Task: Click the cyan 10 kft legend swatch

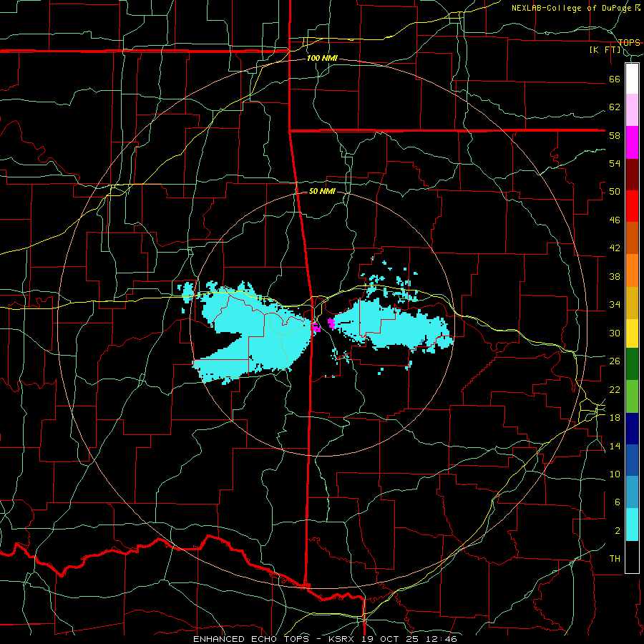Action: tap(632, 525)
